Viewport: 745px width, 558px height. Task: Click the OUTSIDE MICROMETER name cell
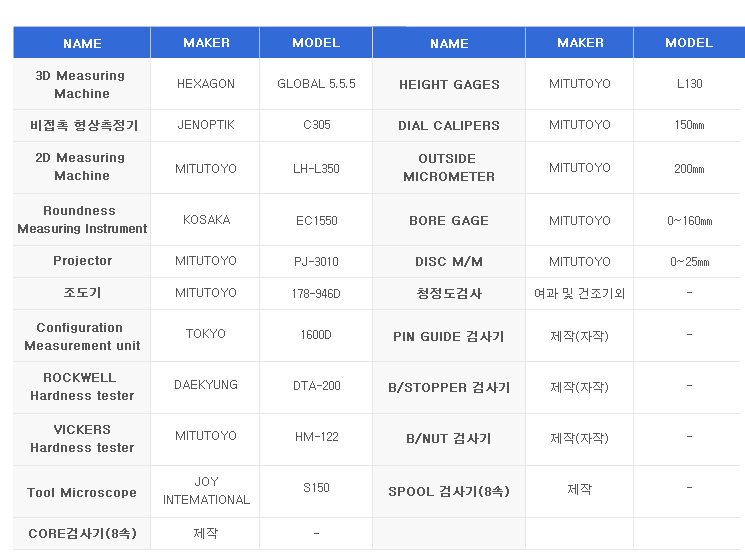[x=449, y=167]
